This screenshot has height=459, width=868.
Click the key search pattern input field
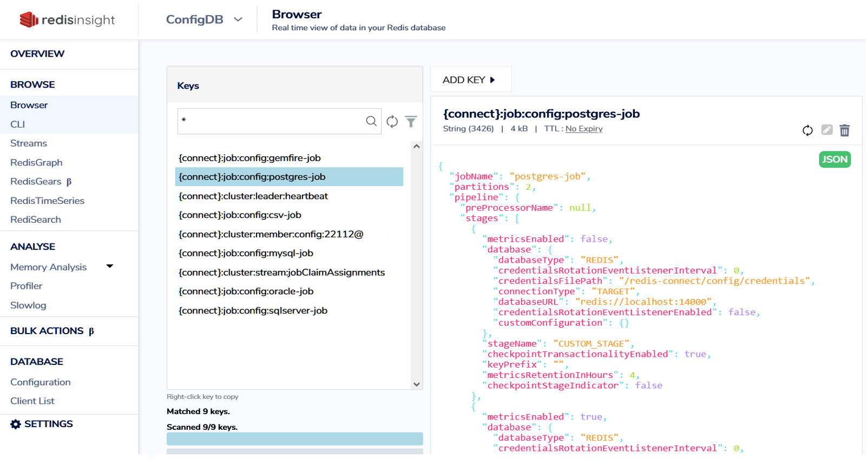[272, 121]
